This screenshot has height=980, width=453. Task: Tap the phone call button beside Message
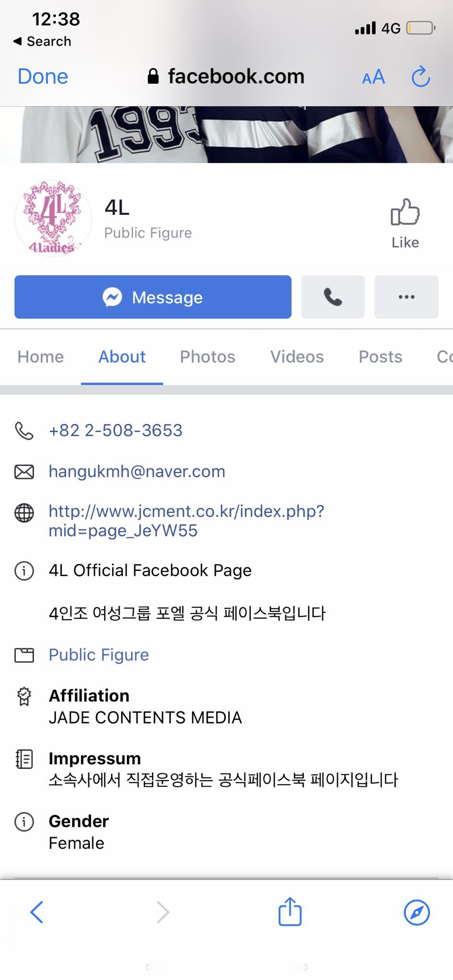[x=333, y=297]
